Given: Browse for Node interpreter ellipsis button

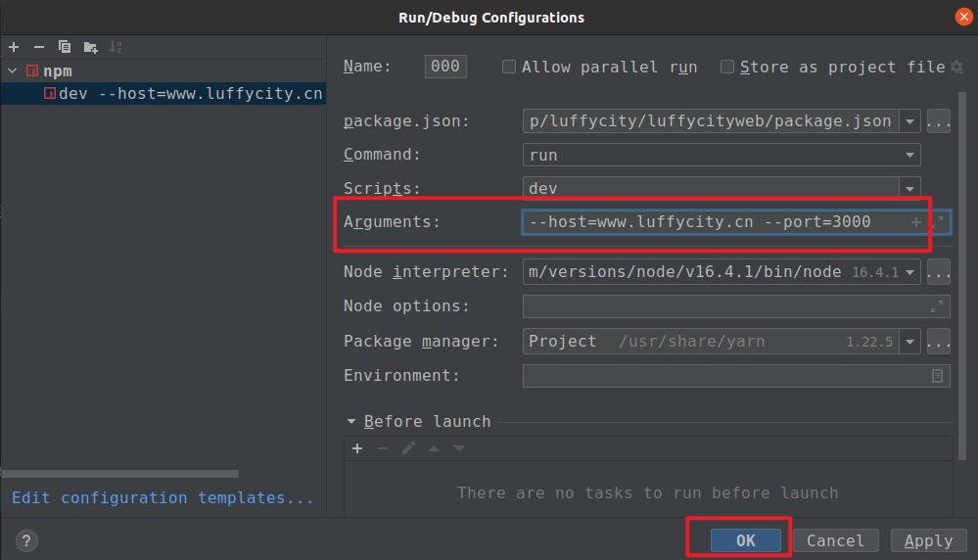Looking at the screenshot, I should click(x=939, y=272).
